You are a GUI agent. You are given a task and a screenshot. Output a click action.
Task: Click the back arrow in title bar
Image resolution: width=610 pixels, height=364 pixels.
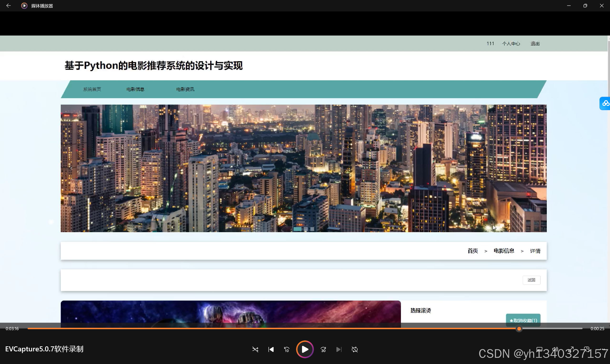tap(8, 6)
